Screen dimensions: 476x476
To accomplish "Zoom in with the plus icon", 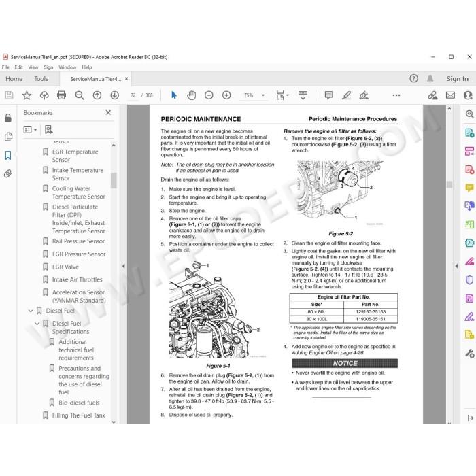I will tap(226, 95).
